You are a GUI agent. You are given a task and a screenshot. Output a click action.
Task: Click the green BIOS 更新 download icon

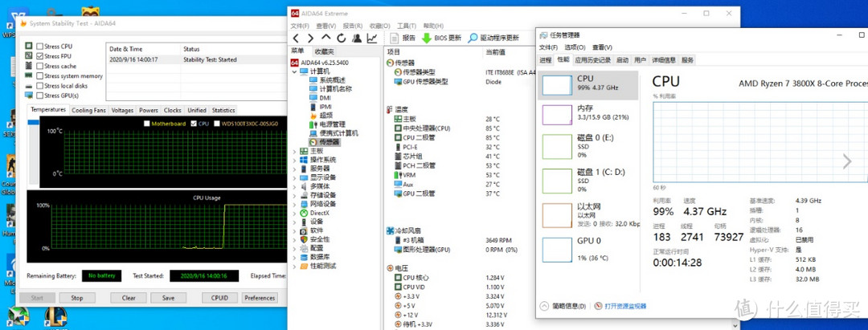(426, 39)
